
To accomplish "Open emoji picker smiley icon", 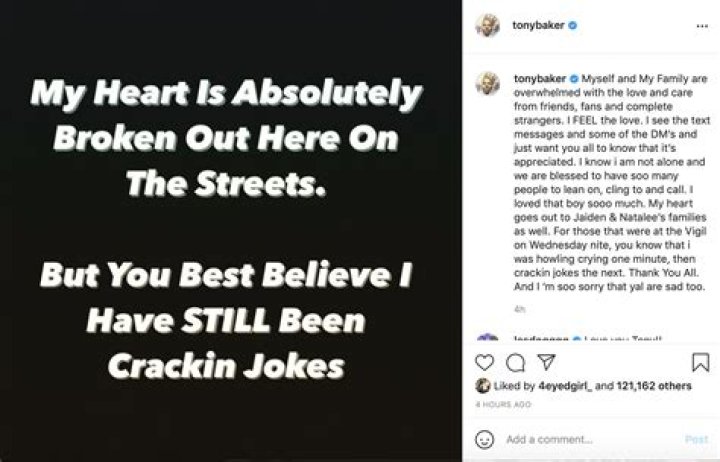I will click(x=484, y=439).
